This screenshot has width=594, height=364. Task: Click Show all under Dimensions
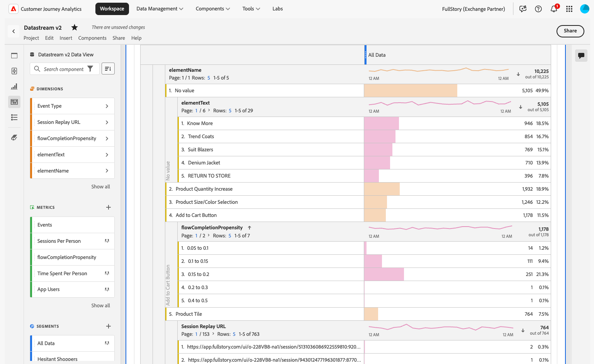tap(100, 187)
